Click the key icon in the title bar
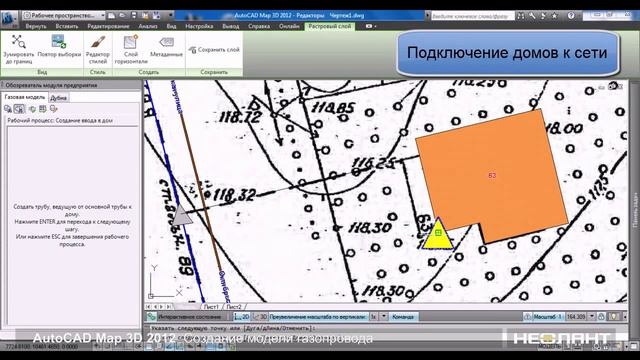 (x=532, y=16)
